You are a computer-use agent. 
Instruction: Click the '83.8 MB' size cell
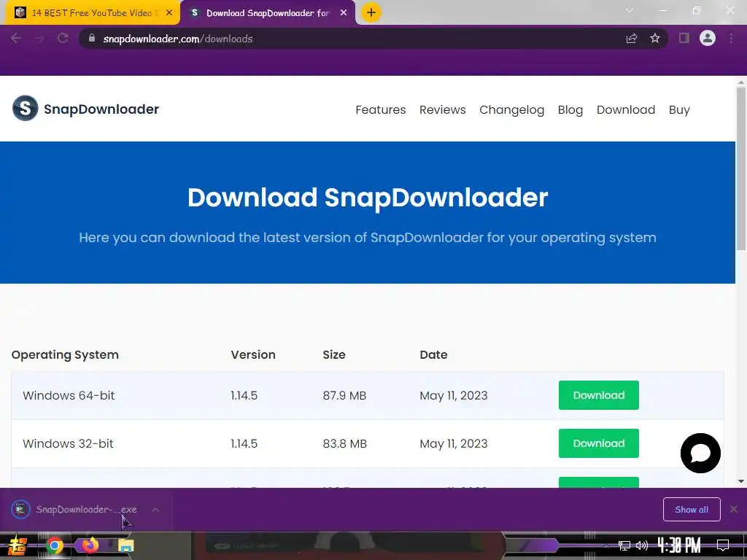tap(345, 443)
